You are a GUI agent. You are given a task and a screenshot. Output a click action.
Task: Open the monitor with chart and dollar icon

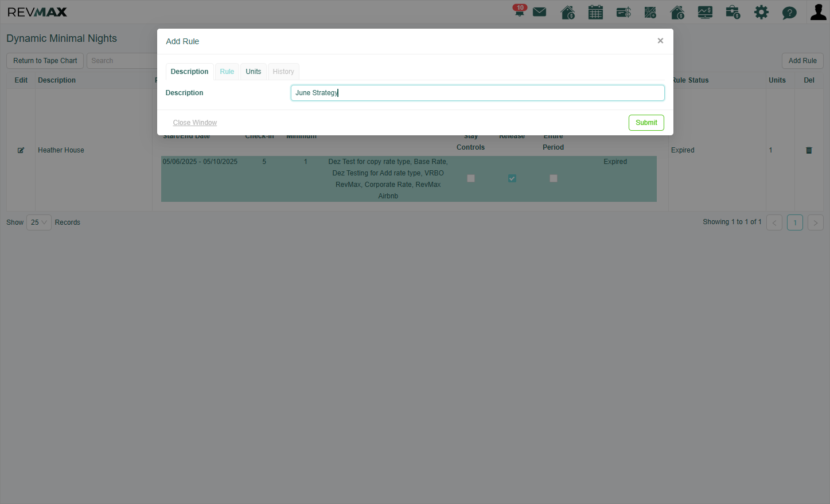point(705,12)
